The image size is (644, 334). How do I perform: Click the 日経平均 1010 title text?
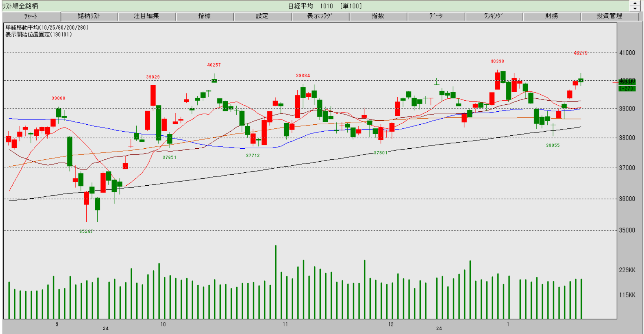(x=310, y=6)
